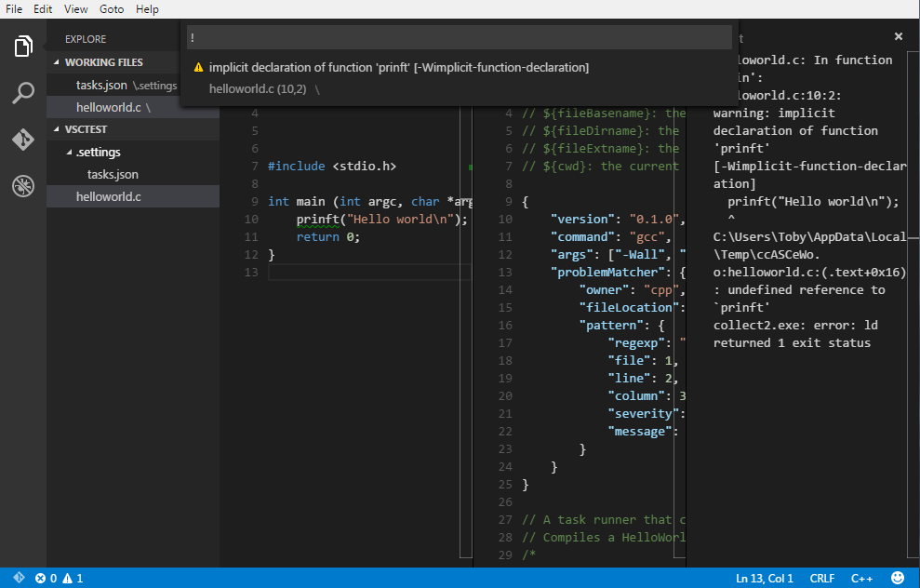Click the #include <stdio.h> line
920x588 pixels.
click(332, 166)
